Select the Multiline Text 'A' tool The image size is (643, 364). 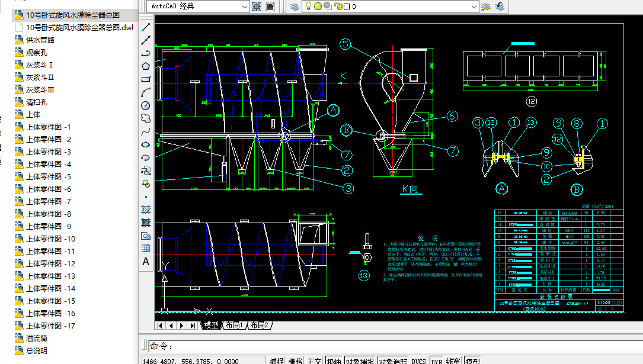tap(146, 262)
